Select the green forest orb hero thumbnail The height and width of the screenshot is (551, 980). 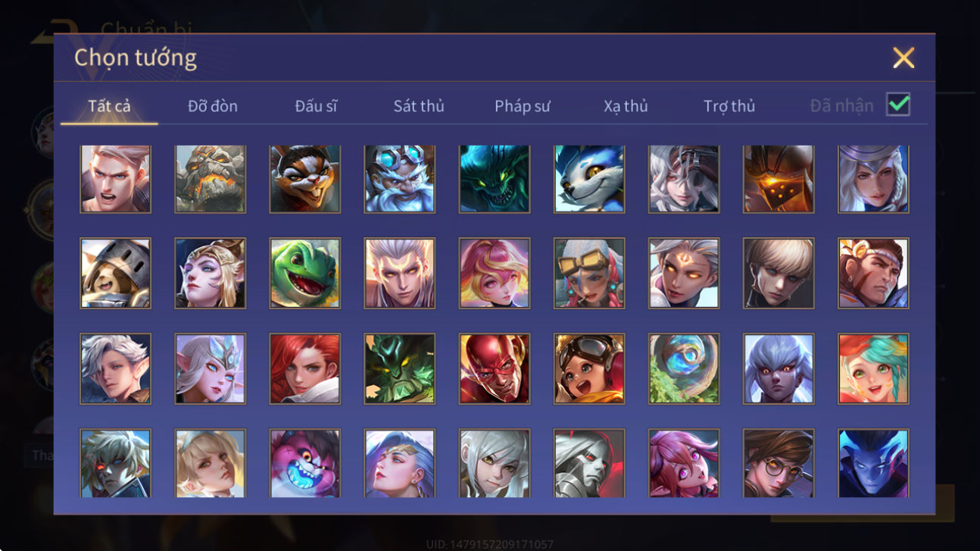click(x=684, y=368)
